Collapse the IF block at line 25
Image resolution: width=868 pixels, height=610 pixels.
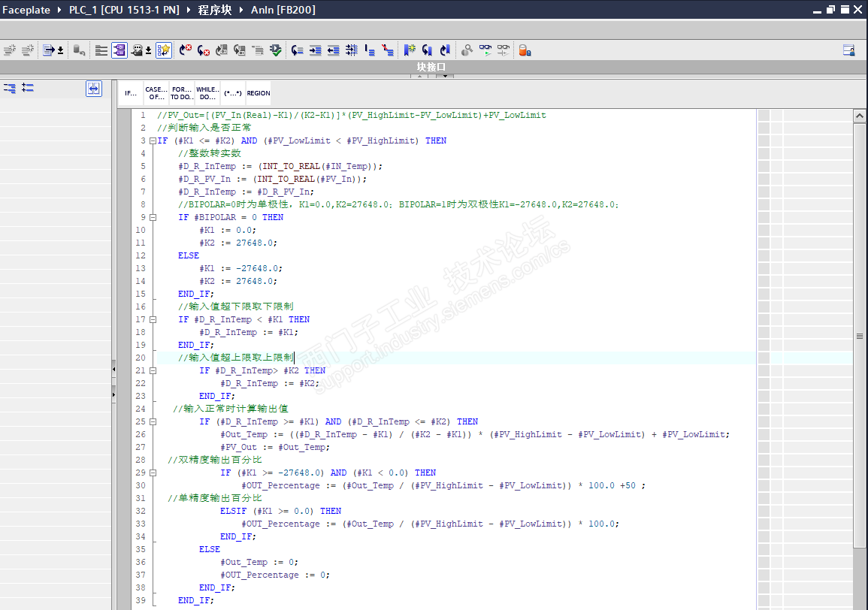[x=153, y=421]
